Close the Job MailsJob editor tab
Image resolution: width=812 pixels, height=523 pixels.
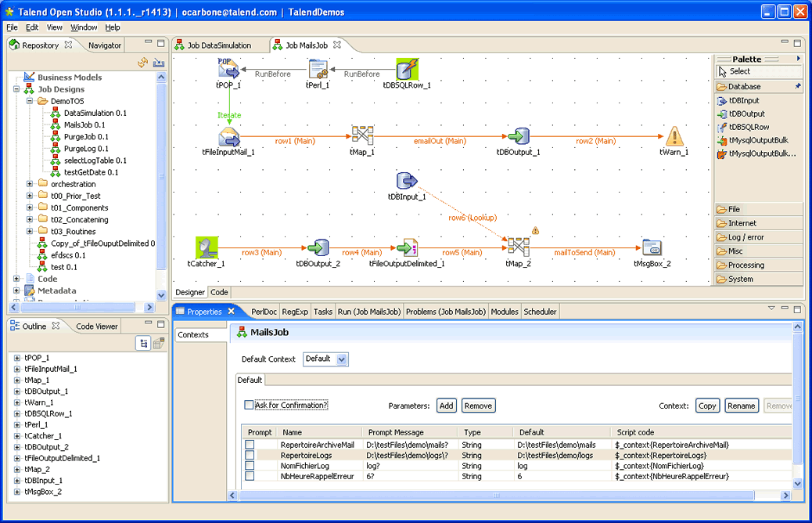337,45
